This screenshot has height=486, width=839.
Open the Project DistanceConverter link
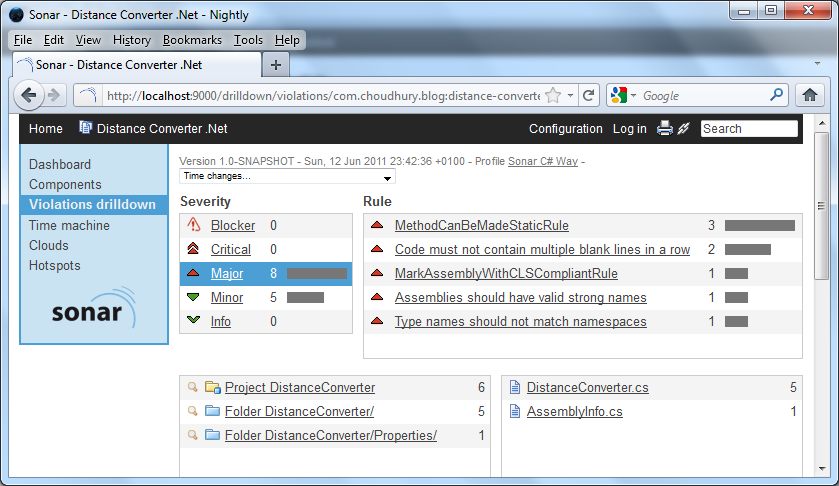click(x=300, y=387)
